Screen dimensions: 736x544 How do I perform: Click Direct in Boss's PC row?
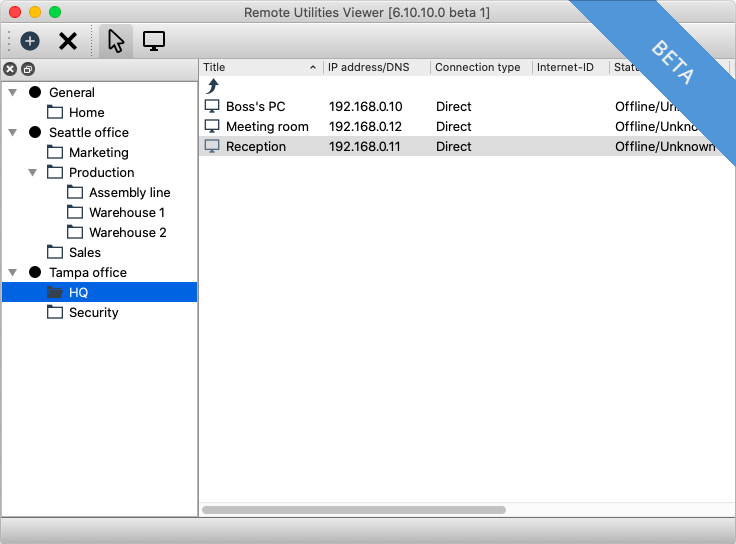pos(453,107)
